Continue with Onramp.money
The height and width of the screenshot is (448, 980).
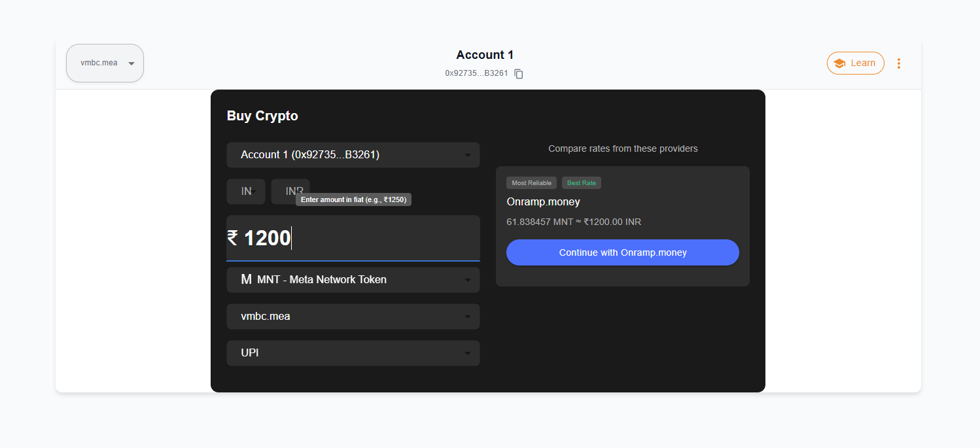[623, 252]
